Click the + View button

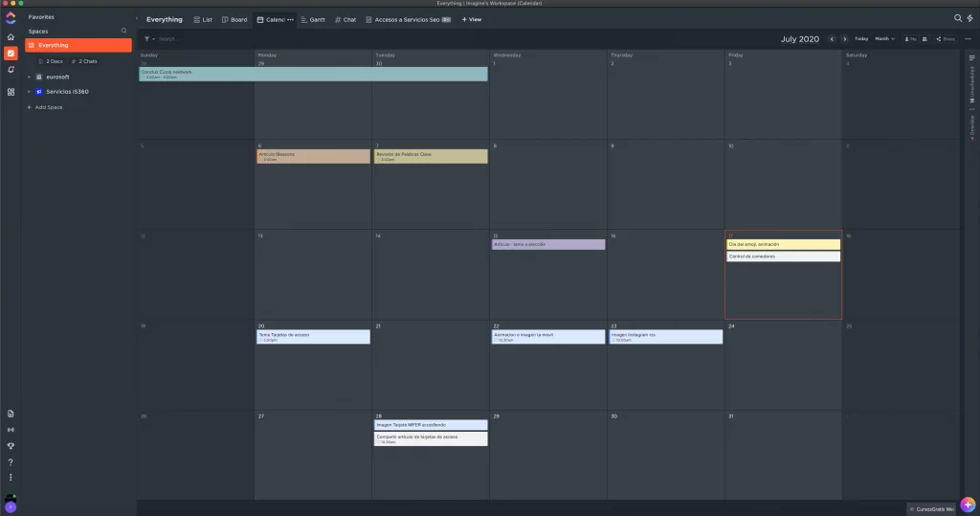coord(471,19)
